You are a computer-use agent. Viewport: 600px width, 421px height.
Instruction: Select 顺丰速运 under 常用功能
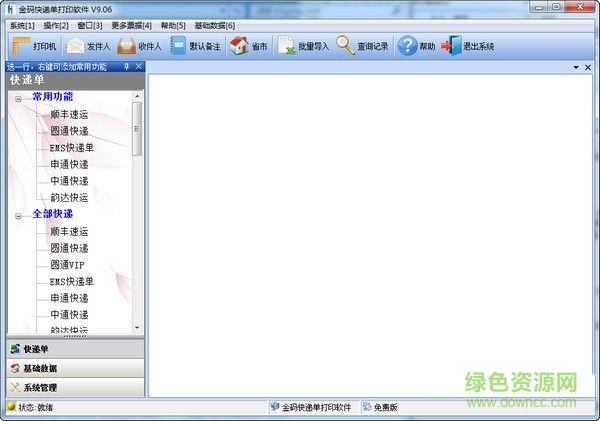[x=69, y=114]
